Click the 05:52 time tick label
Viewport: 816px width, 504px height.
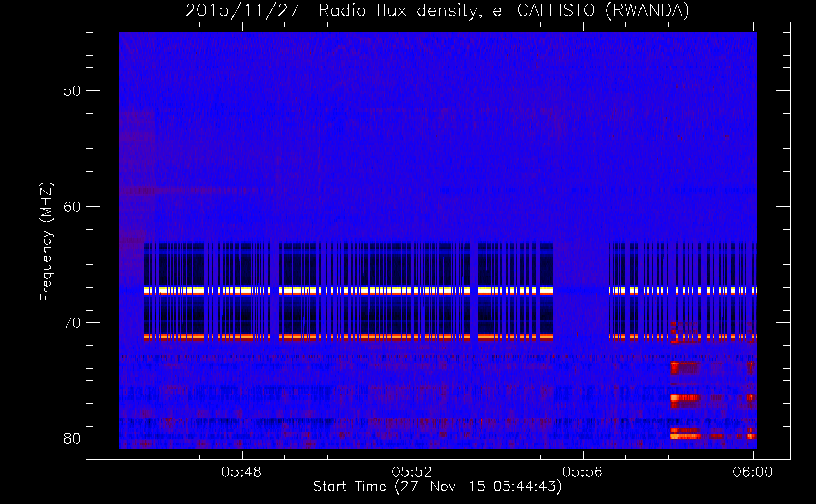coord(412,472)
